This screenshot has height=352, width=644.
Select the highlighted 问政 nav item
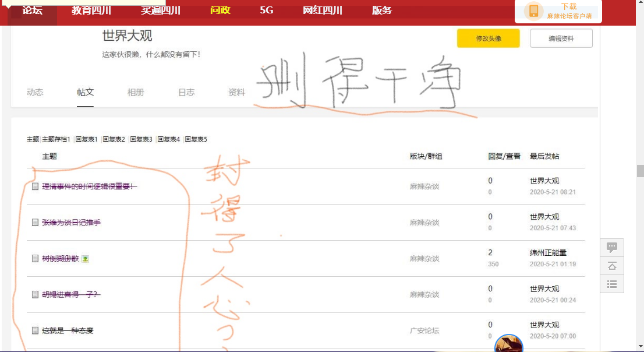click(220, 10)
